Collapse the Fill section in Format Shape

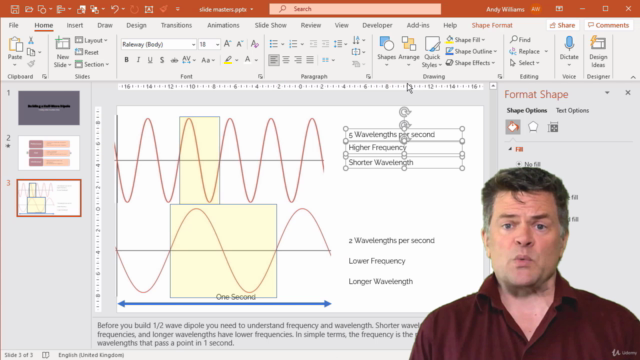(510, 149)
